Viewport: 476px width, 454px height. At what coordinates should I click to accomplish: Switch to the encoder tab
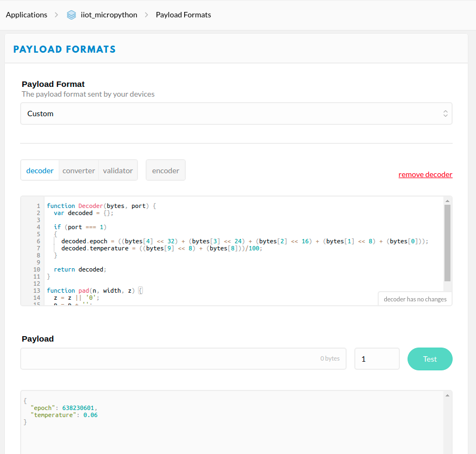(165, 170)
